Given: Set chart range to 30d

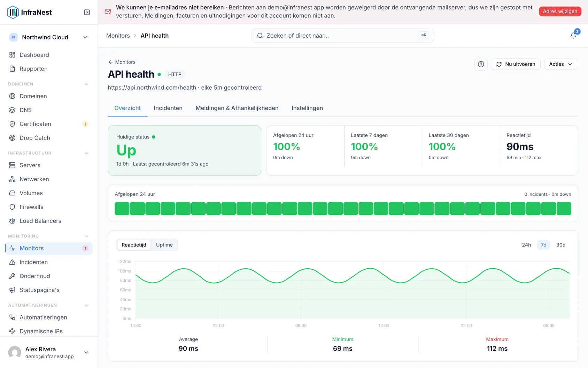Looking at the screenshot, I should point(561,245).
